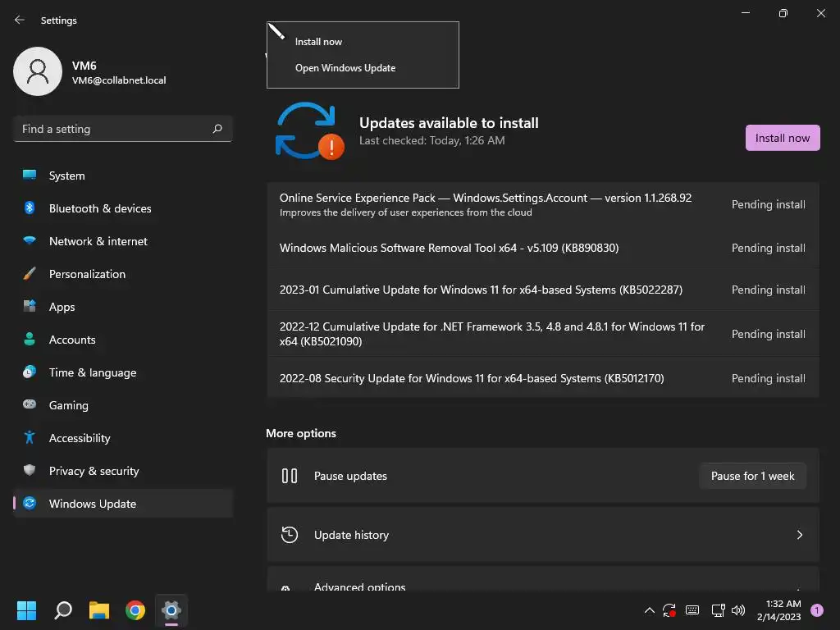Screen dimensions: 840x630
Task: Go back with the Settings back arrow
Action: pos(20,20)
